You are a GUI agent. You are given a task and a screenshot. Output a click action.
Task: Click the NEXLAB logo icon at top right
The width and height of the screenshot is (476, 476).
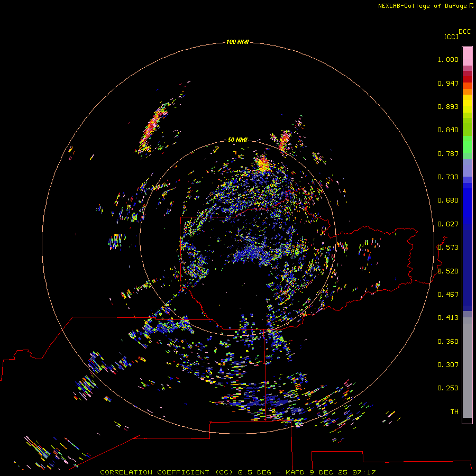(x=471, y=6)
